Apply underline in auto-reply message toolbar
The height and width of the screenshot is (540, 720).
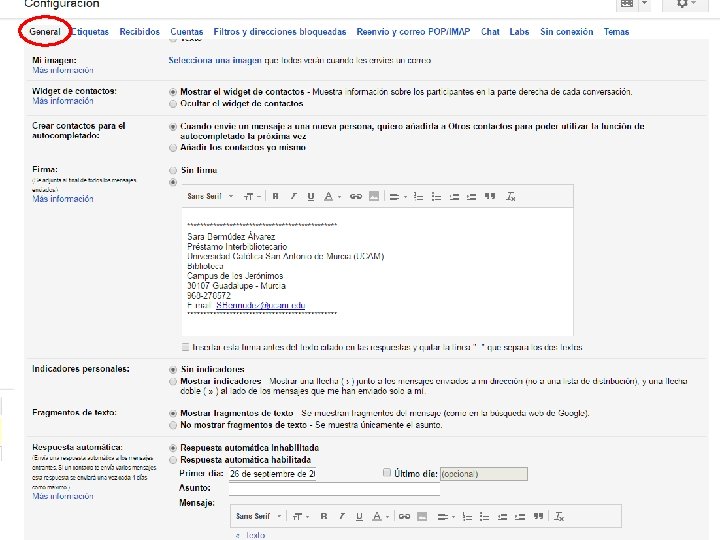coord(359,517)
